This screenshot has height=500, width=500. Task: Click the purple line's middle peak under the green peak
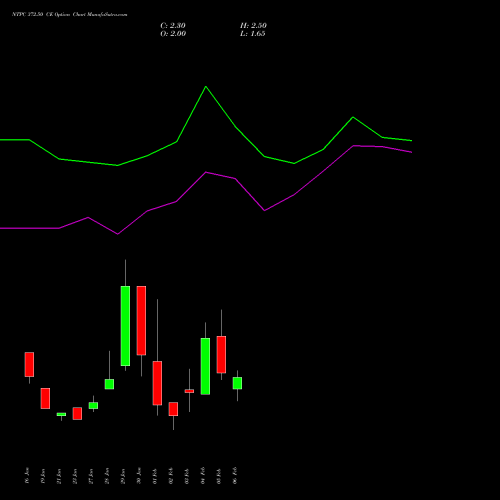coord(206,172)
